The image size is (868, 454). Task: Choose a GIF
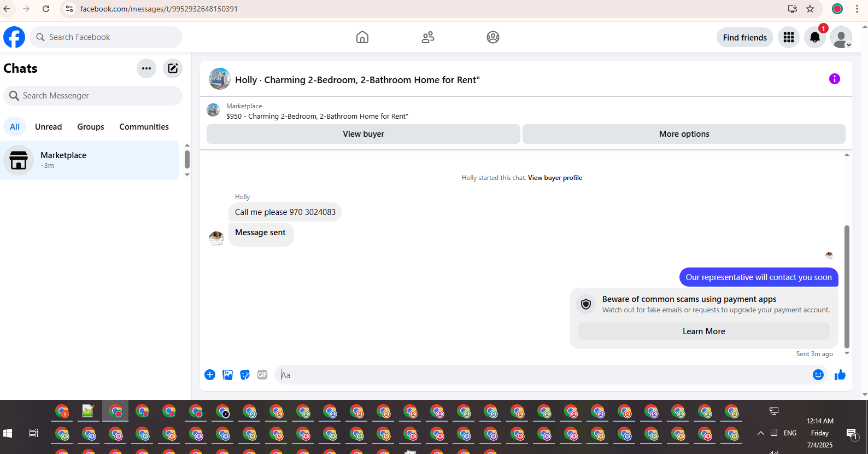[x=262, y=375]
